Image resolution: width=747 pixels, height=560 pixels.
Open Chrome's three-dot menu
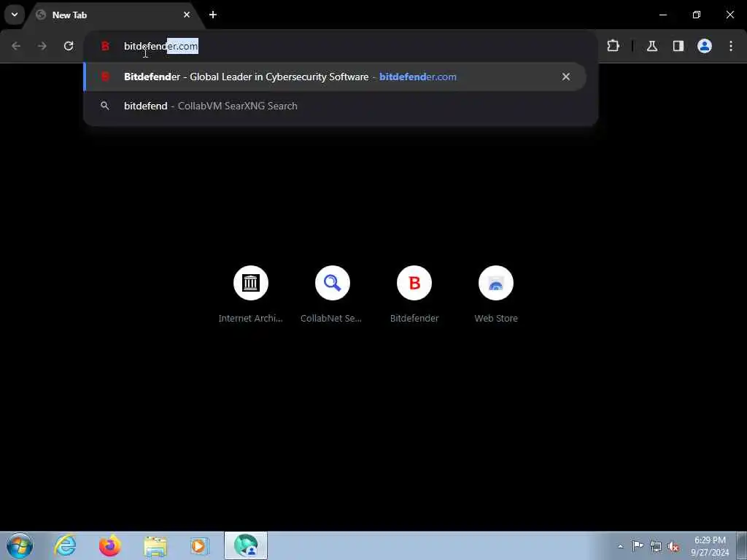[731, 46]
